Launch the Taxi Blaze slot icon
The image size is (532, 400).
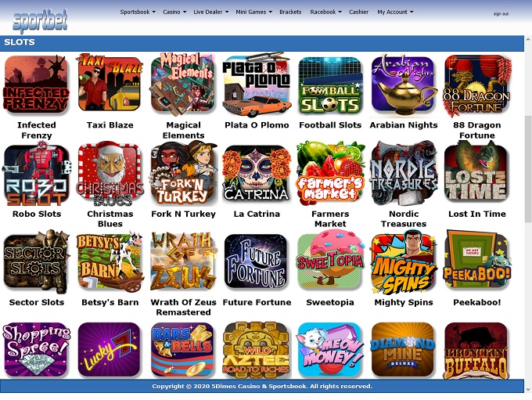coord(110,84)
